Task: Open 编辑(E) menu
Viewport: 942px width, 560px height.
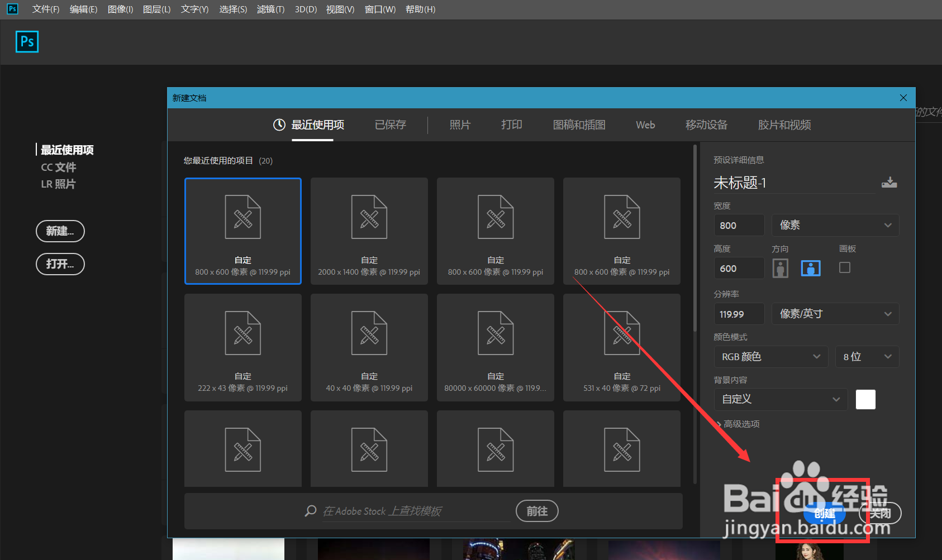Action: 83,9
